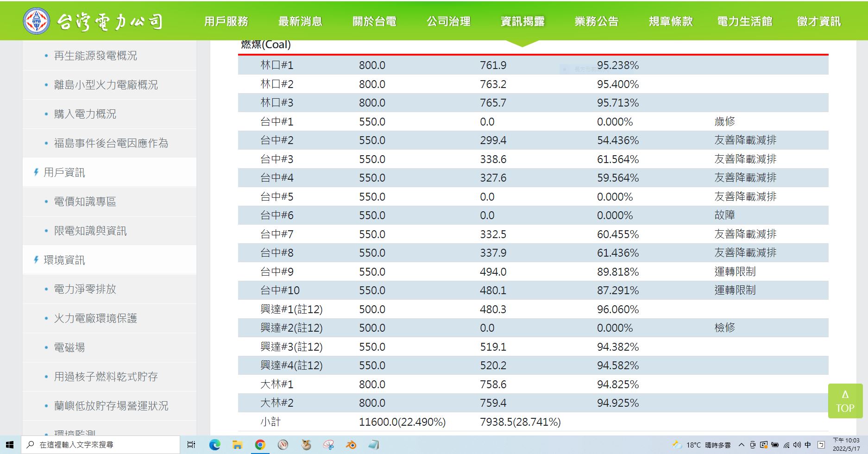
Task: Select 興達#2(註12) status 檢修
Action: pyautogui.click(x=725, y=328)
